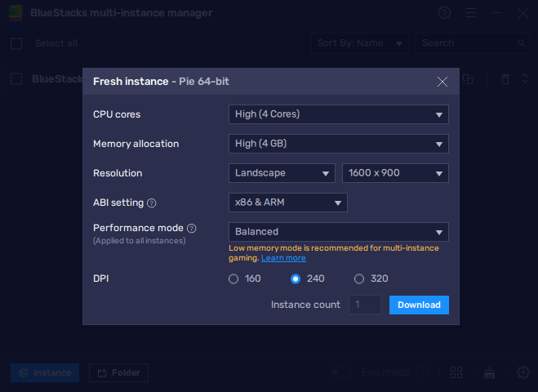Open the Landscape orientation dropdown

click(x=282, y=173)
